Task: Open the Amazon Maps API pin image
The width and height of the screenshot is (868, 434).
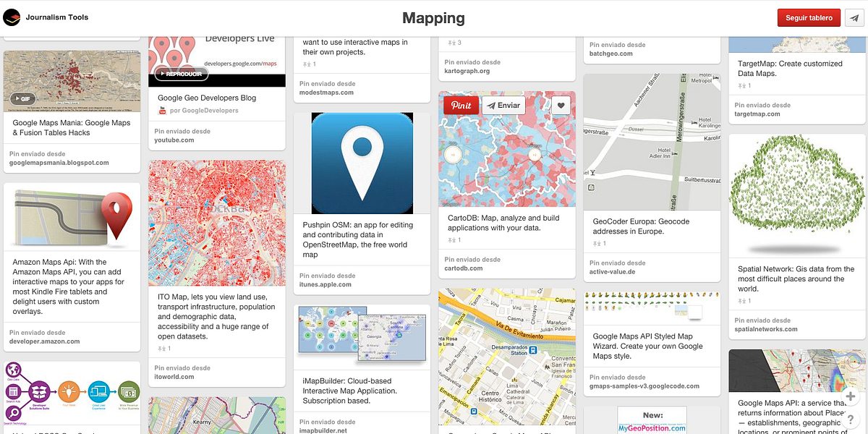Action: coord(72,216)
